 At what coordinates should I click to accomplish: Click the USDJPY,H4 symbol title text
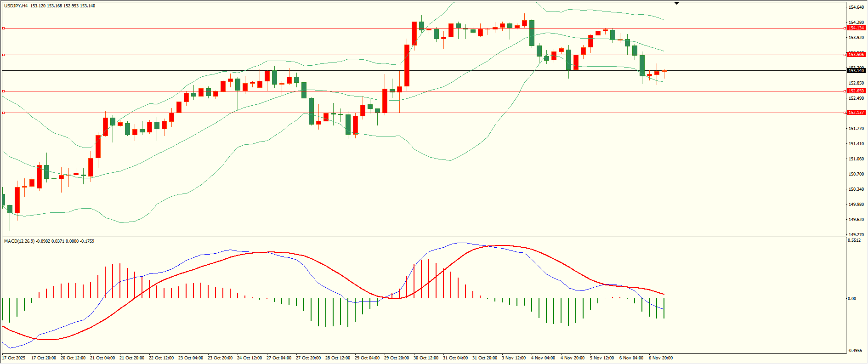click(16, 6)
